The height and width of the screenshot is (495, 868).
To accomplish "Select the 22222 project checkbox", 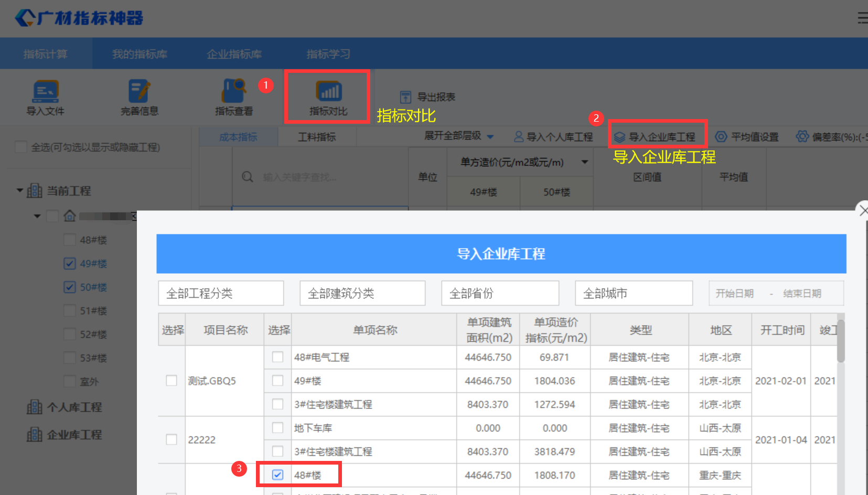I will point(172,439).
